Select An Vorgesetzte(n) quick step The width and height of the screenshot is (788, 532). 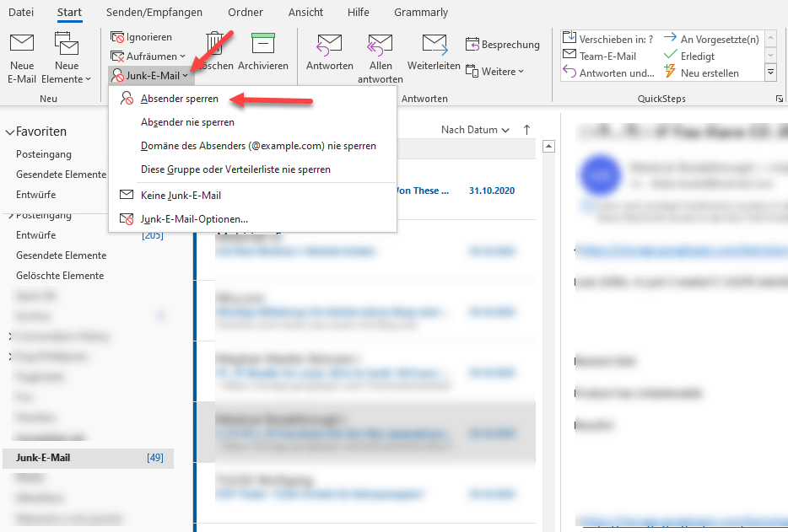pos(711,39)
